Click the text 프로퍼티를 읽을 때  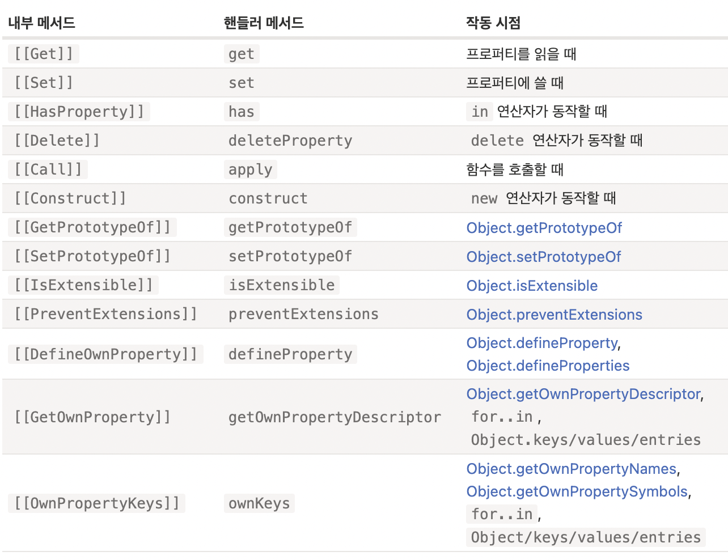521,54
